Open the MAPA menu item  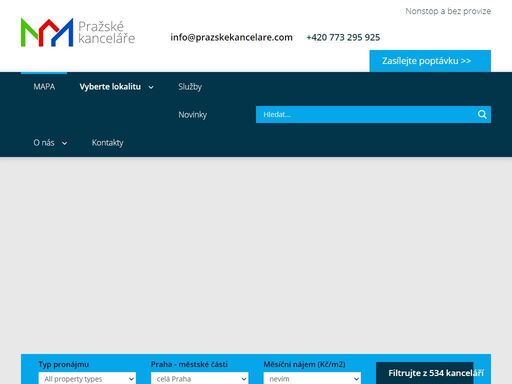click(x=44, y=87)
